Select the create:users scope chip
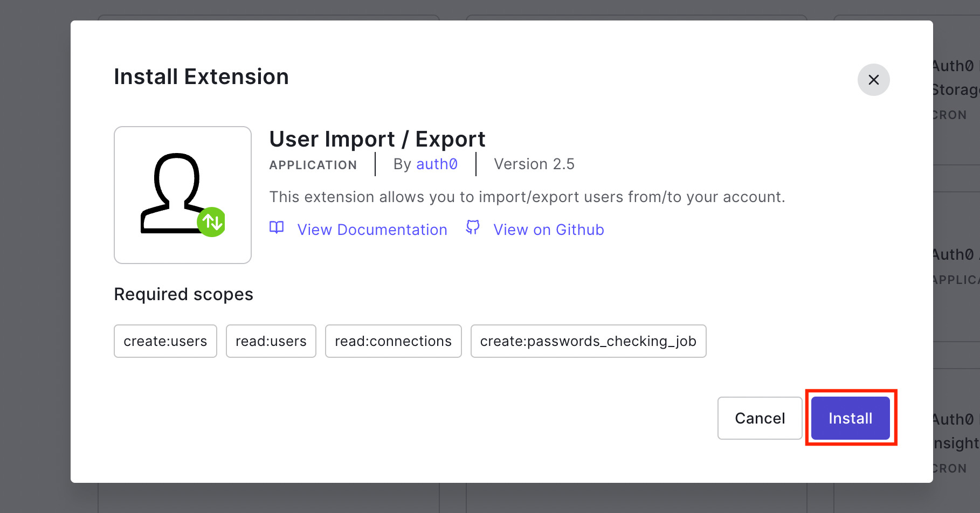The height and width of the screenshot is (513, 980). tap(165, 341)
